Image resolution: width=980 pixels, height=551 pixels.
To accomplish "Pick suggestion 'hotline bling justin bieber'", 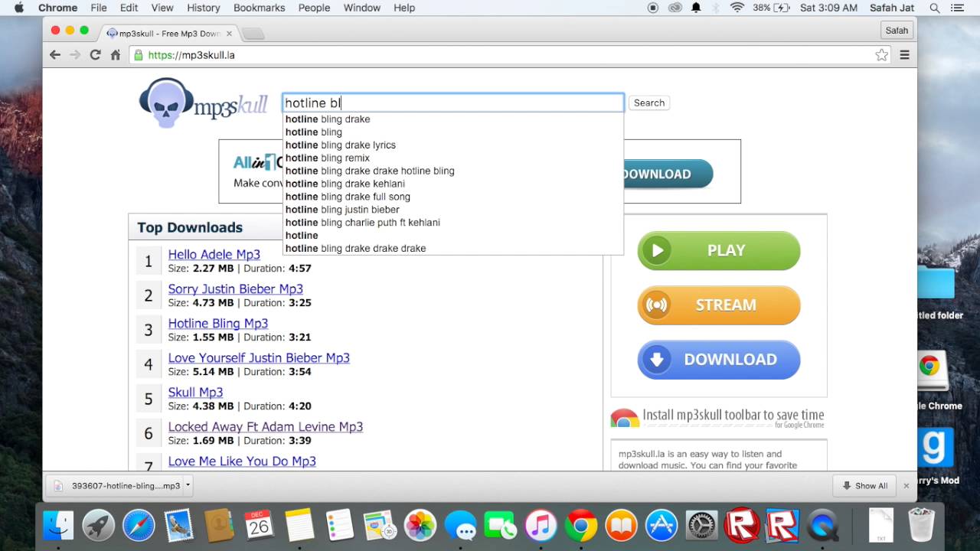I will (342, 209).
